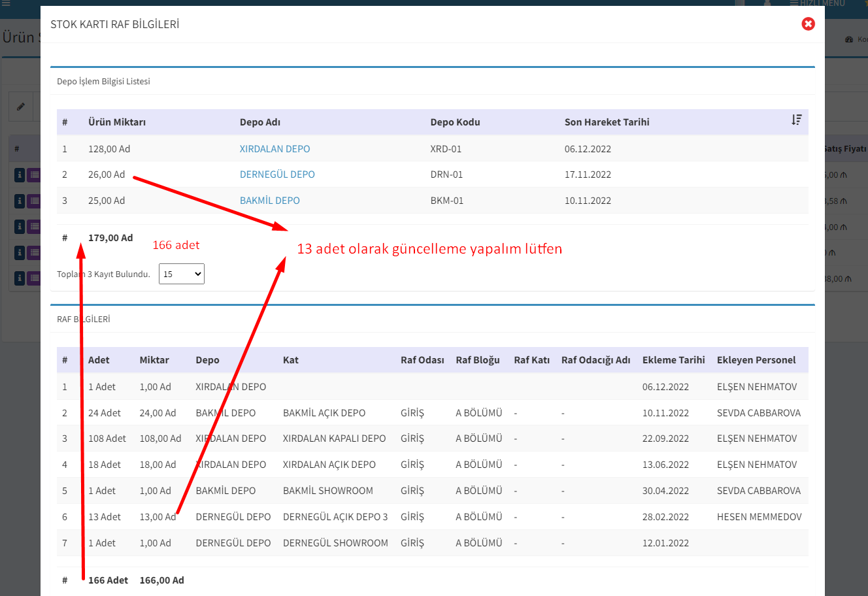868x596 pixels.
Task: Open the info icon of the third product row
Action: 20,227
